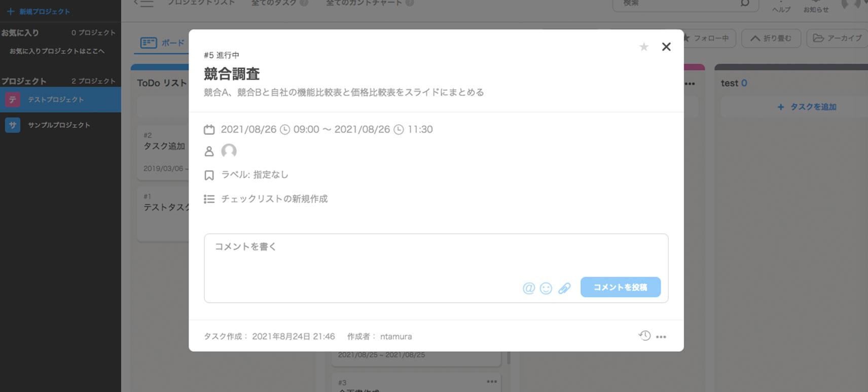Change the end time 11:30
Image resolution: width=868 pixels, height=392 pixels.
point(420,129)
